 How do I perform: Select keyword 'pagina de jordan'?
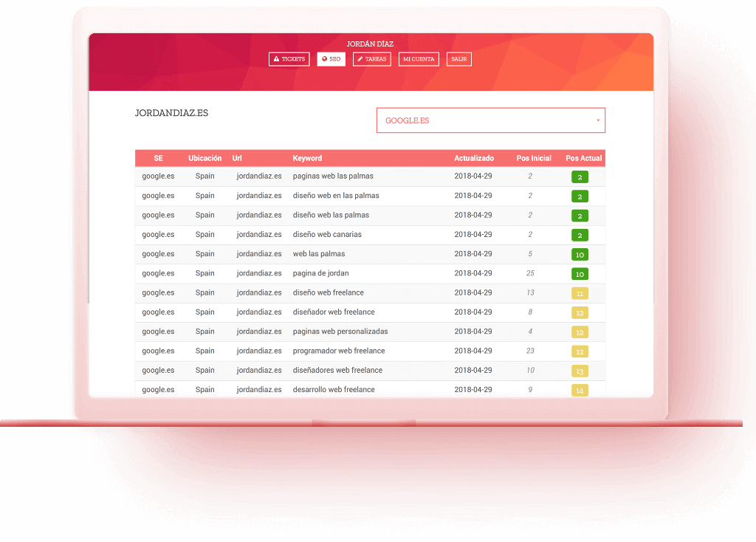coord(320,273)
